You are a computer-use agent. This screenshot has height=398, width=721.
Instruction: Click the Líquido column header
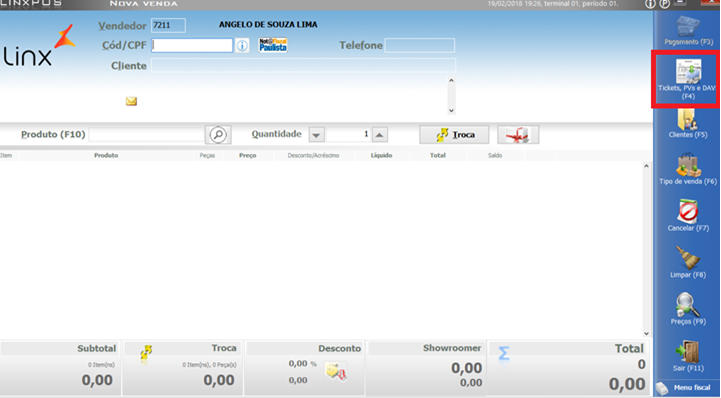click(x=382, y=155)
